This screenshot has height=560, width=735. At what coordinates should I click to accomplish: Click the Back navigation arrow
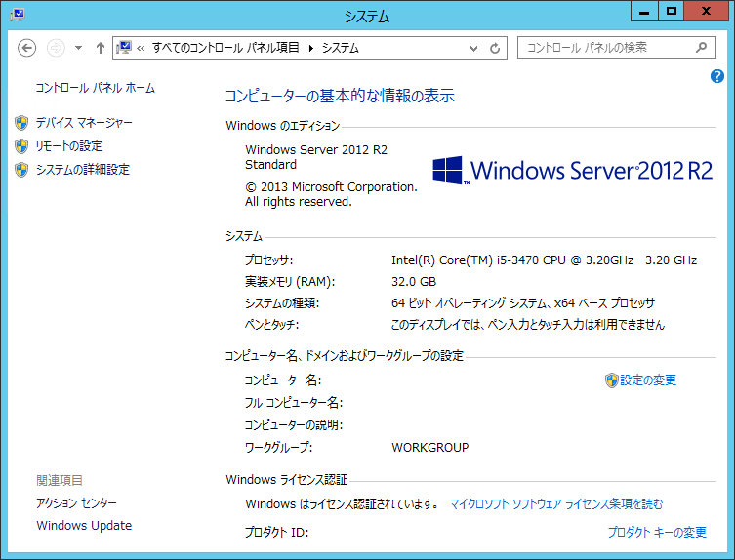[x=26, y=48]
